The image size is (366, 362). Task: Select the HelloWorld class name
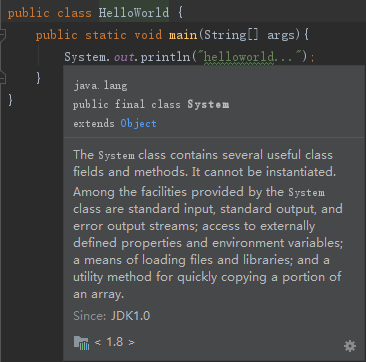click(134, 13)
